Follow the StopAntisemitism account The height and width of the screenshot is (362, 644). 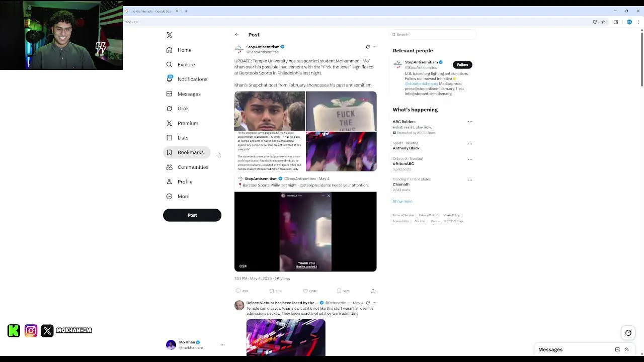pyautogui.click(x=462, y=65)
